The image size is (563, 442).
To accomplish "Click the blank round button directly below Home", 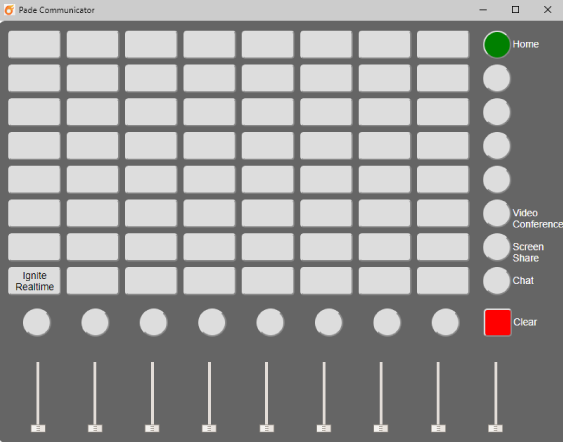I will 497,78.
